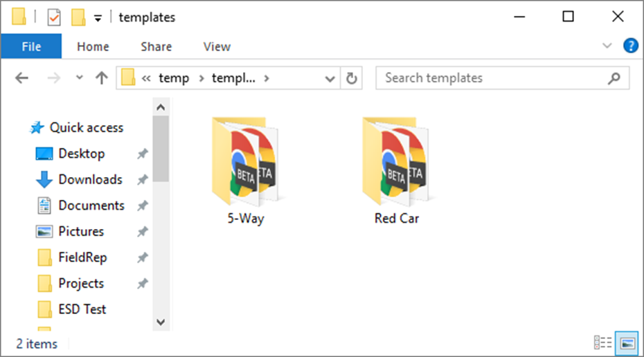This screenshot has width=644, height=357.
Task: Navigate back to previous folder
Action: (x=21, y=78)
